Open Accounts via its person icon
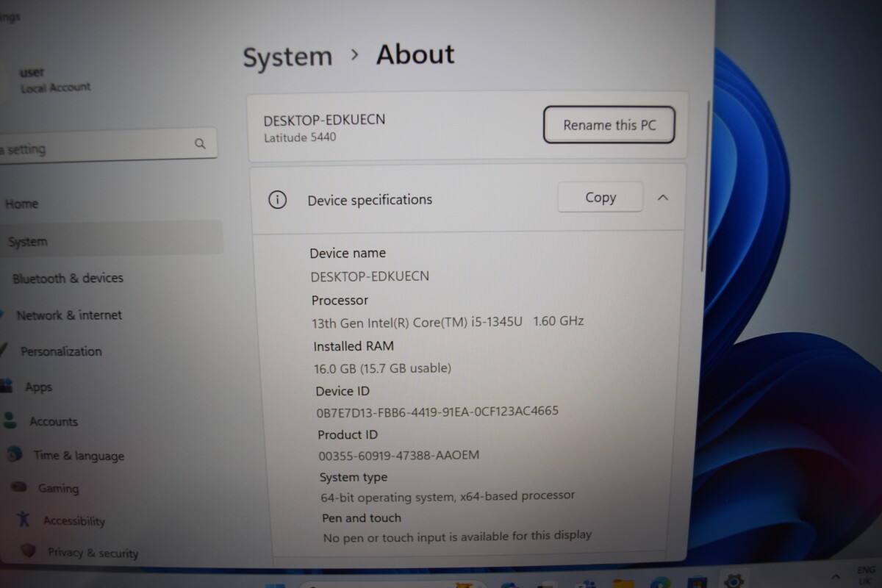The height and width of the screenshot is (588, 882). [10, 420]
